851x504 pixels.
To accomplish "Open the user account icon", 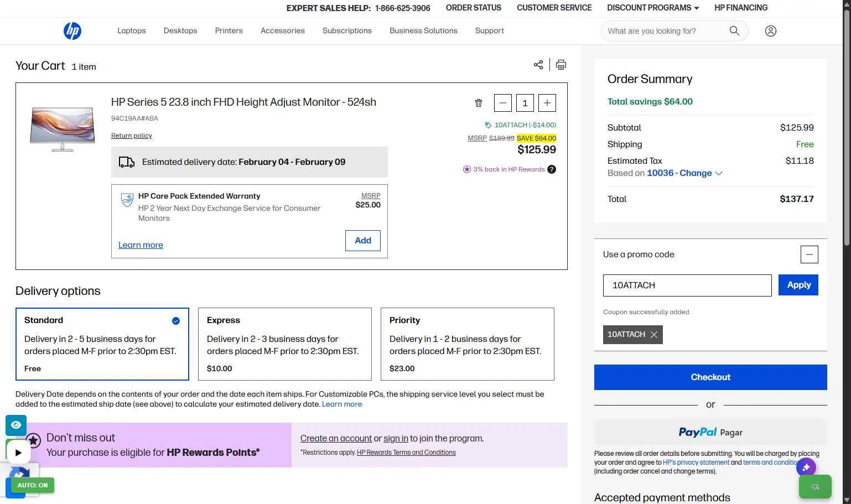I will pos(771,31).
